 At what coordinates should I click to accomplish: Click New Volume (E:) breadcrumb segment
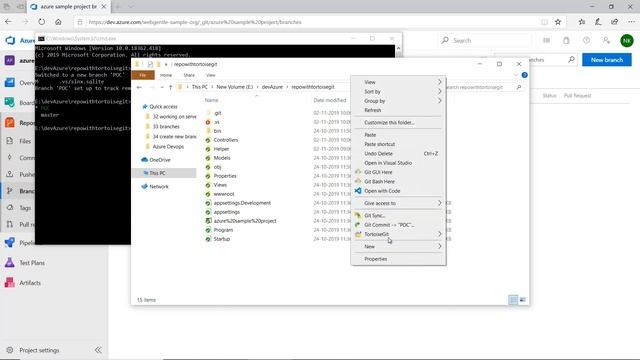click(235, 87)
